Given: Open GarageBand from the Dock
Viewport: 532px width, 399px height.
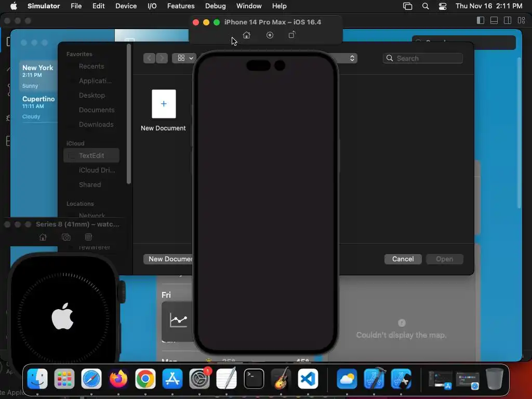Looking at the screenshot, I should pyautogui.click(x=281, y=379).
